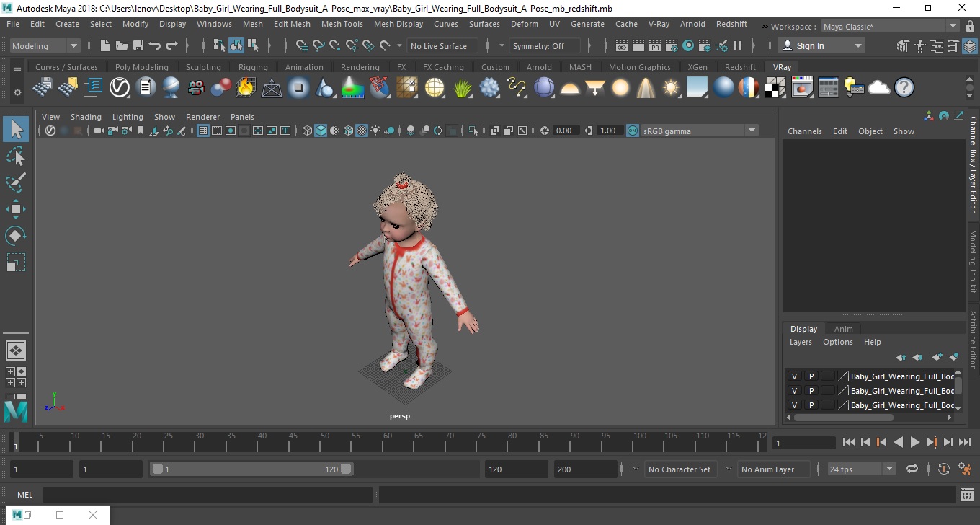The width and height of the screenshot is (980, 525).
Task: Open the Workspace Maya Classic dropdown
Action: point(891,27)
